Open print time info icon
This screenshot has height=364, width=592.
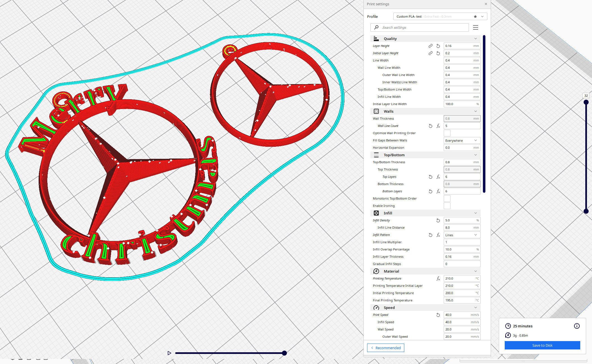[577, 326]
